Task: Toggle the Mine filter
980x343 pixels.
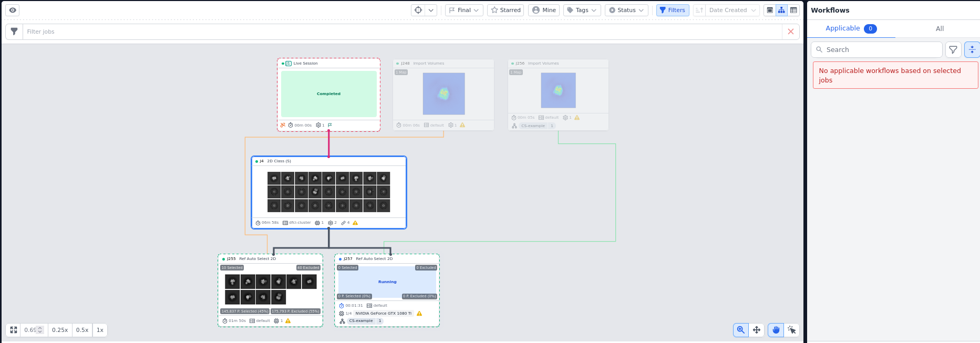Action: (544, 10)
